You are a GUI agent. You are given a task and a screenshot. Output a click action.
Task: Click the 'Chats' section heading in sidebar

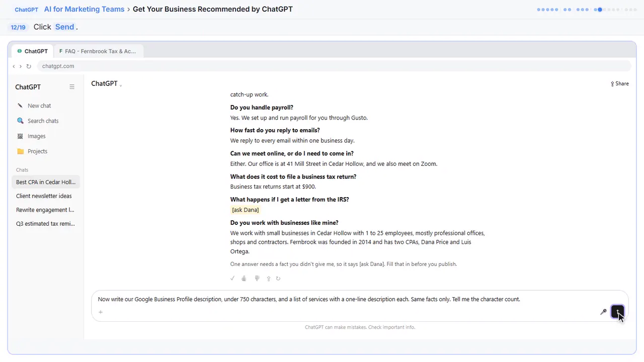pyautogui.click(x=22, y=170)
